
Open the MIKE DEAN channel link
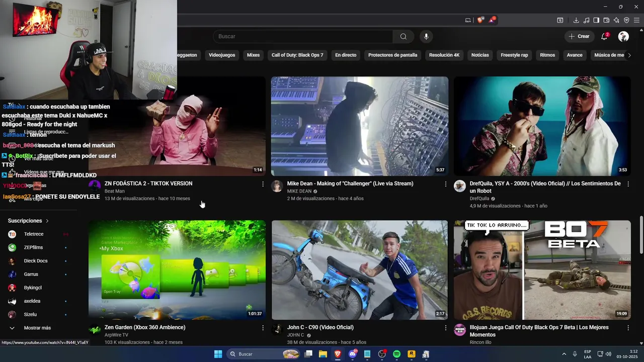click(299, 192)
